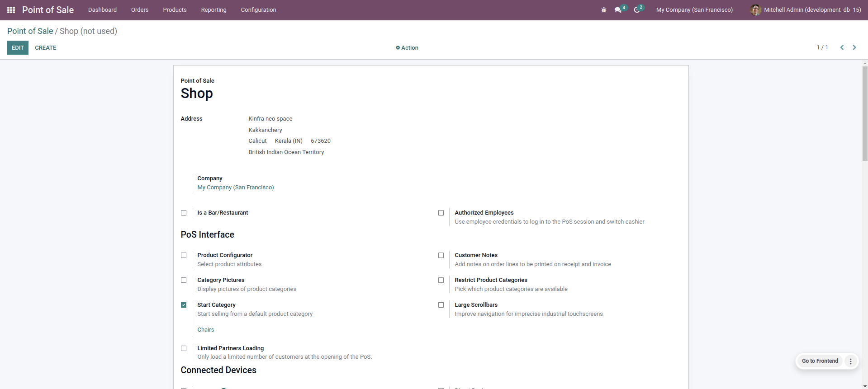The height and width of the screenshot is (389, 868).
Task: Click the Point of Sale app title
Action: (48, 10)
